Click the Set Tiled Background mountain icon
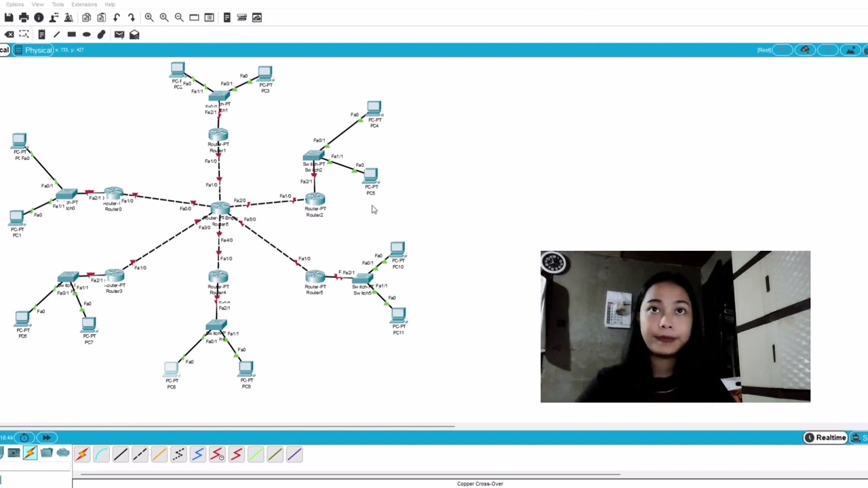The height and width of the screenshot is (488, 868). [850, 50]
